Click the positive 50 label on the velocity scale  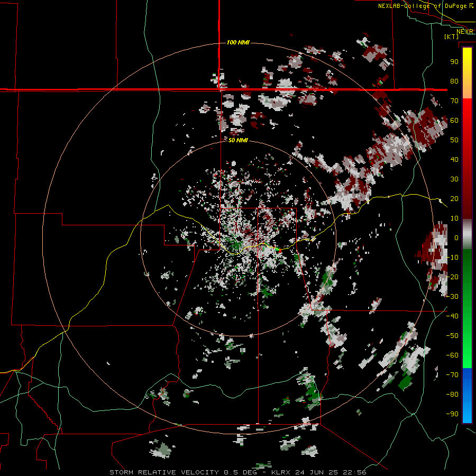tap(454, 140)
